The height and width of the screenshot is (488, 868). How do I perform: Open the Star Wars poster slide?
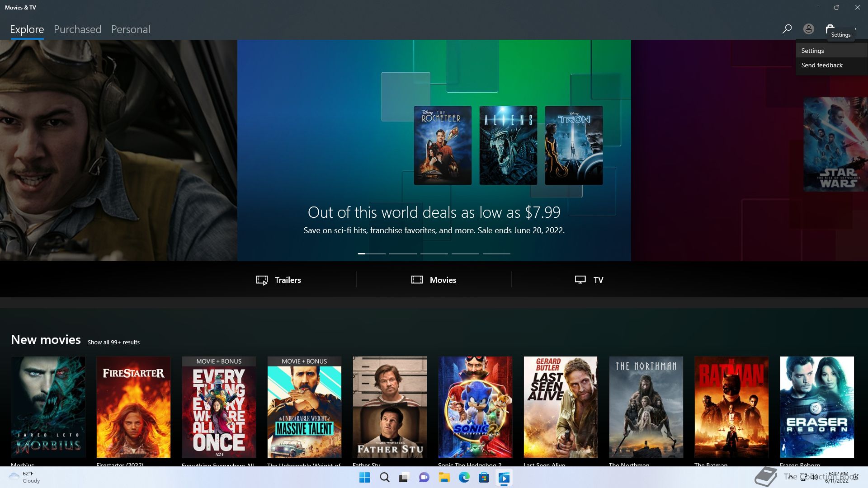(x=835, y=145)
